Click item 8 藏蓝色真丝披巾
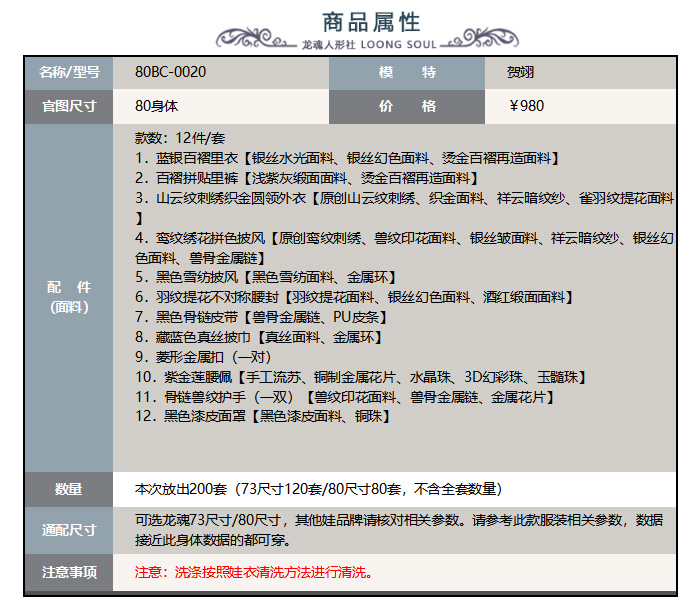The width and height of the screenshot is (700, 613). pyautogui.click(x=258, y=337)
